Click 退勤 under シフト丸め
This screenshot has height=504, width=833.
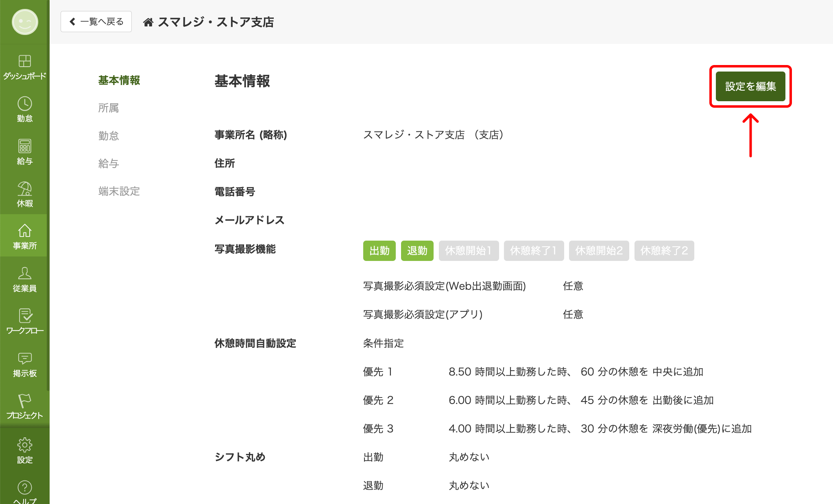click(x=373, y=486)
